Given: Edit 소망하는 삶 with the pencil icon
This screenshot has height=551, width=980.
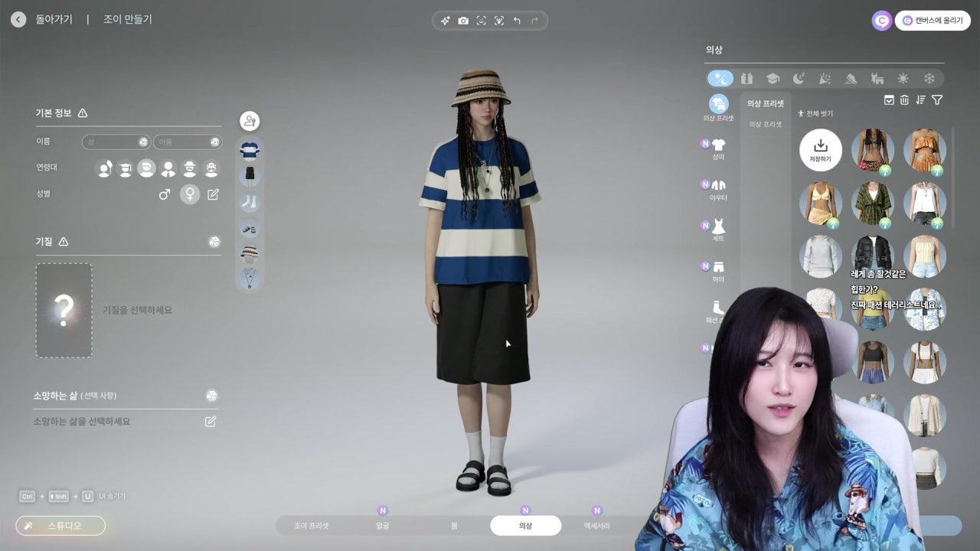Looking at the screenshot, I should [x=211, y=422].
